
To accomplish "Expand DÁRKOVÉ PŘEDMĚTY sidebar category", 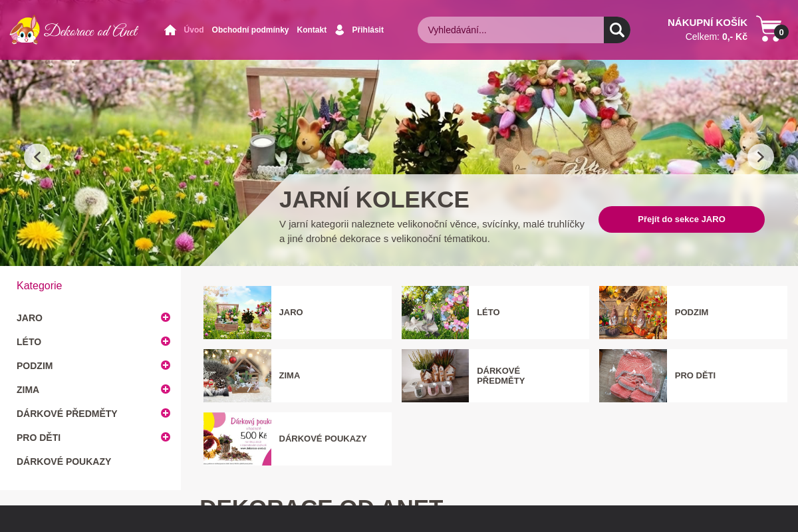I will (166, 413).
